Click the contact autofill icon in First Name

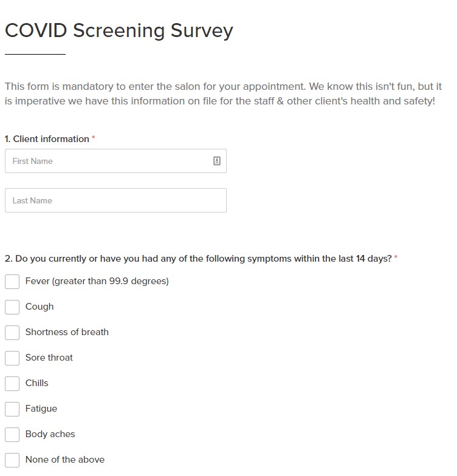(x=216, y=160)
